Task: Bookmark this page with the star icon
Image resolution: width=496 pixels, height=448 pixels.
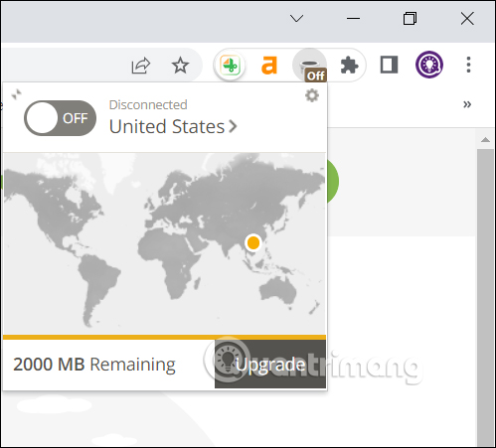Action: (x=180, y=65)
